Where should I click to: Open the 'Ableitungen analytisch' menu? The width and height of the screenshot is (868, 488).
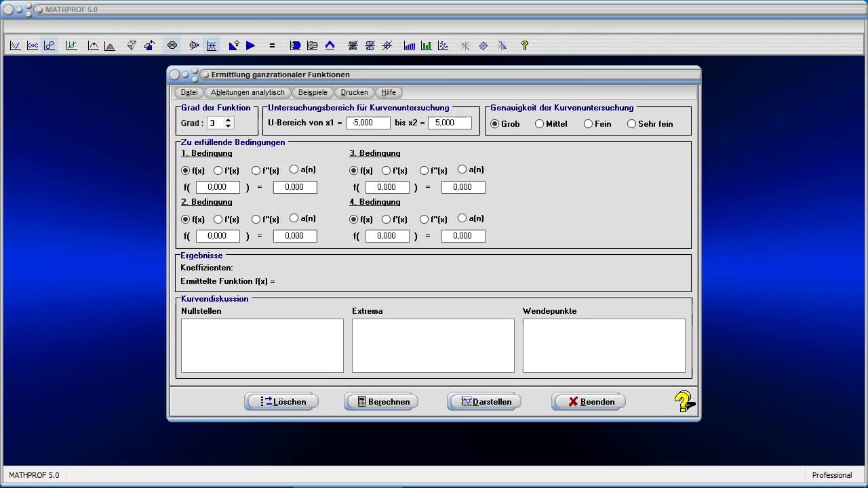coord(248,92)
